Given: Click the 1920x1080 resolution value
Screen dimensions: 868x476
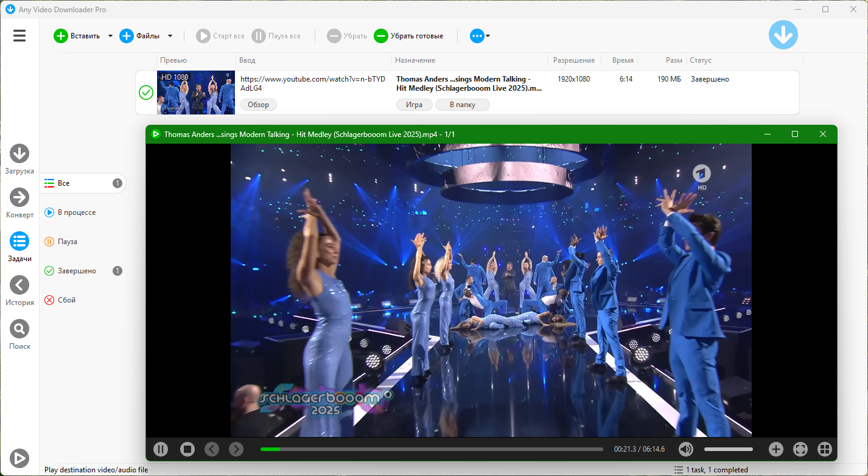Looking at the screenshot, I should [573, 79].
